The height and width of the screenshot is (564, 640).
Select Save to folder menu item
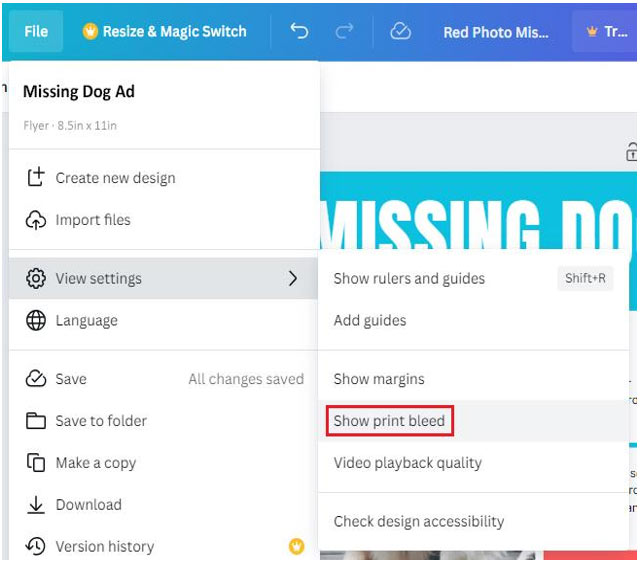[101, 421]
